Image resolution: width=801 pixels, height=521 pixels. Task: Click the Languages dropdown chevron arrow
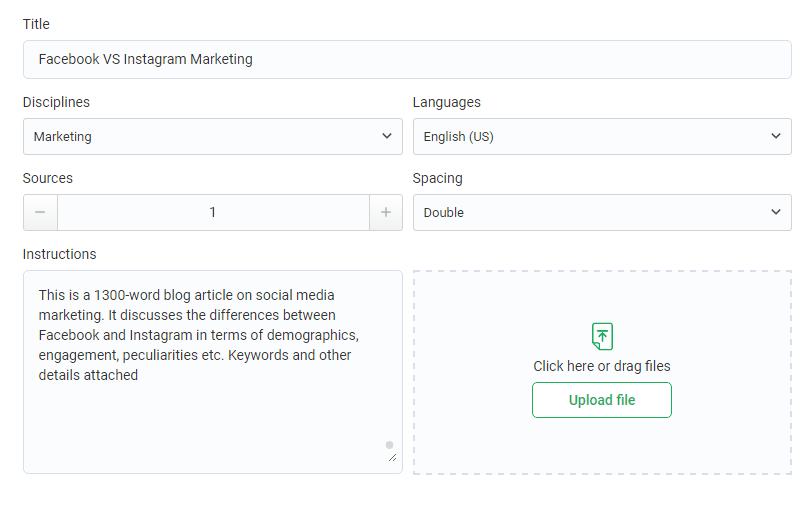776,136
